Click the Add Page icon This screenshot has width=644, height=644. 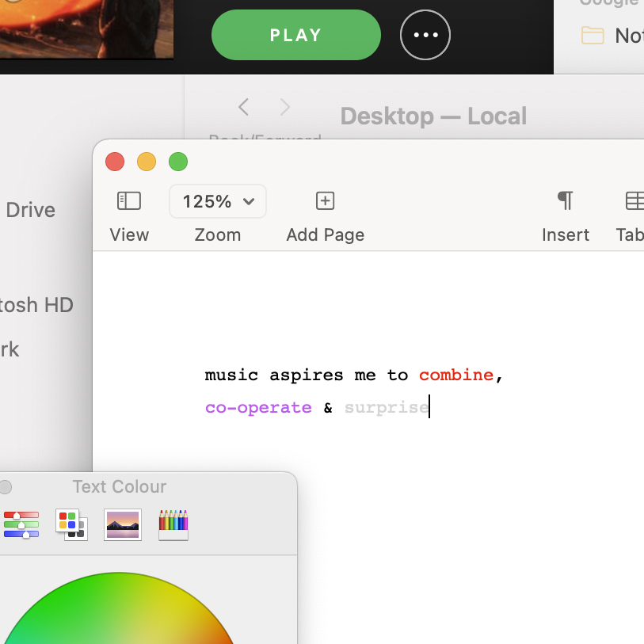(x=325, y=201)
